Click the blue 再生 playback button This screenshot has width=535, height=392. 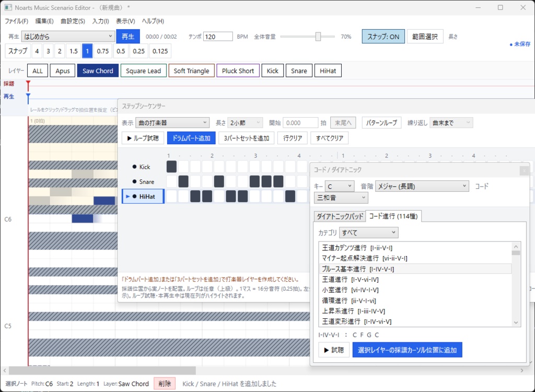pos(128,37)
